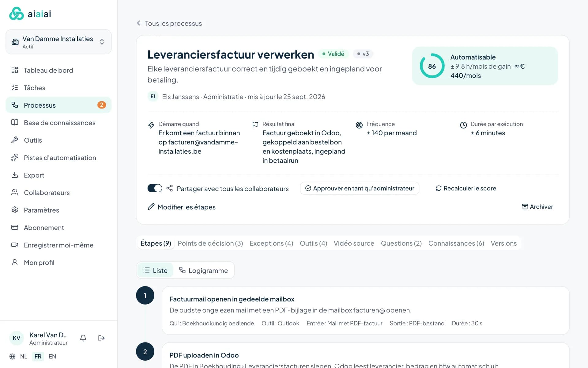Expand the Van Damme Installaties workspace selector

click(58, 42)
